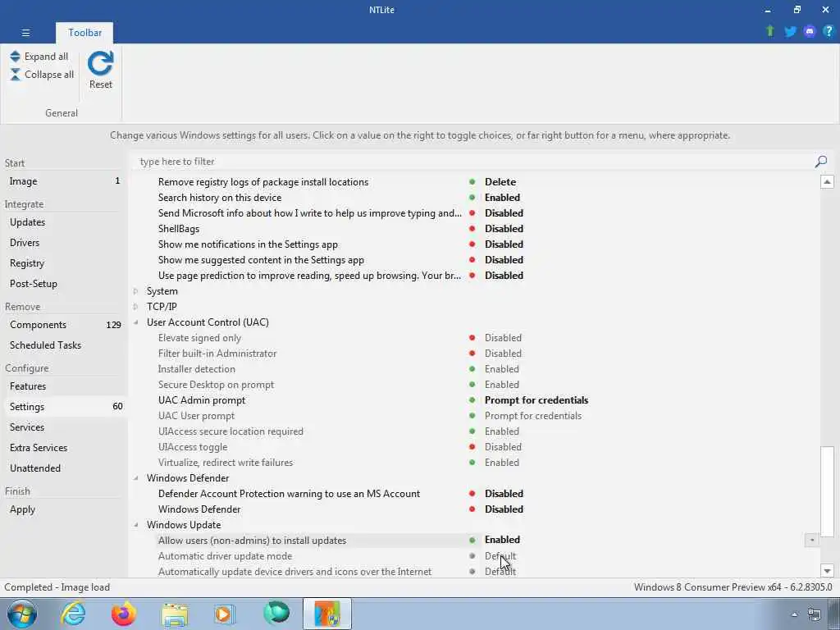Toggle Defender Account Protection warning value

point(504,494)
